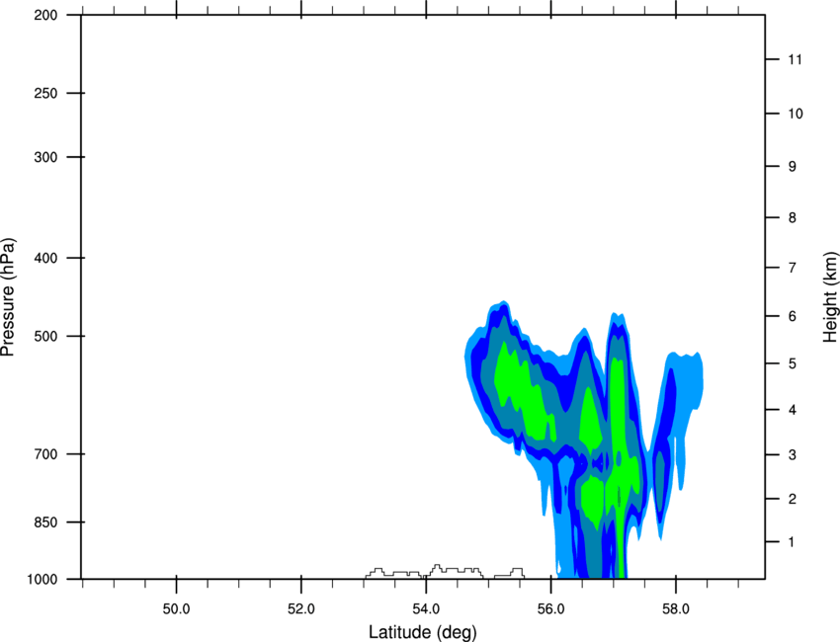Click the 200 pressure tick label
Viewport: 840px width, 642px height.
[45, 16]
